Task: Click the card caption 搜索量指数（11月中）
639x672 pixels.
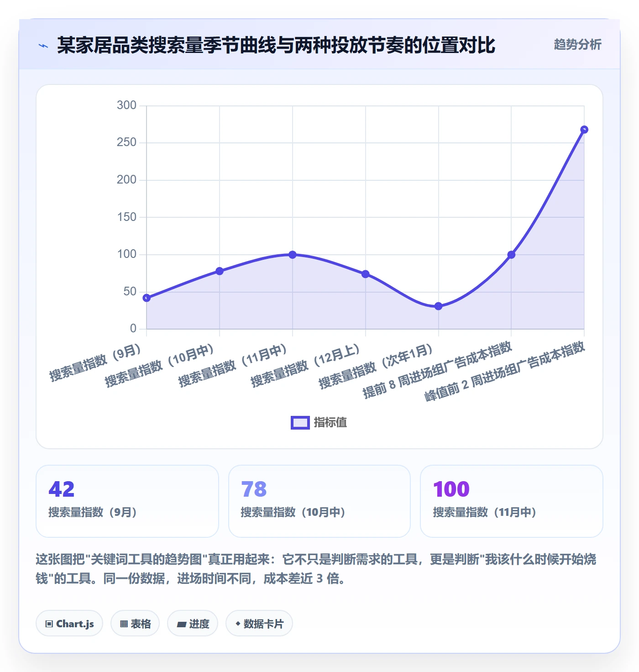Action: click(x=485, y=512)
